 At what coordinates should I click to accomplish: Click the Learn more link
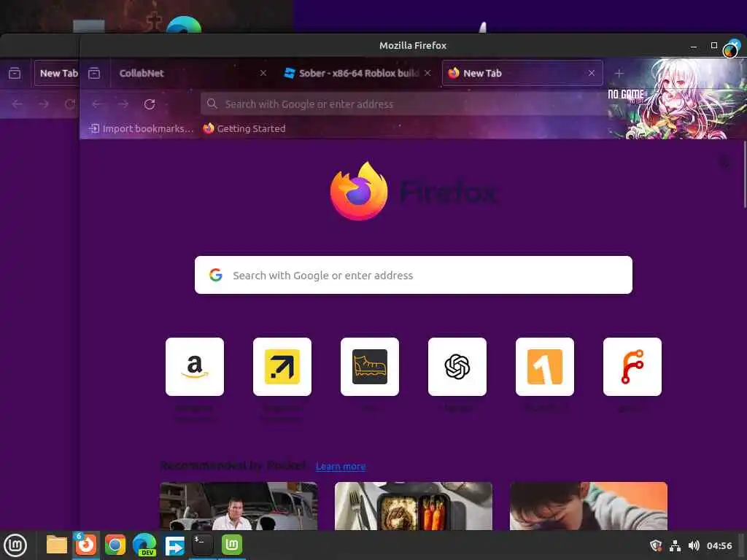pyautogui.click(x=341, y=466)
